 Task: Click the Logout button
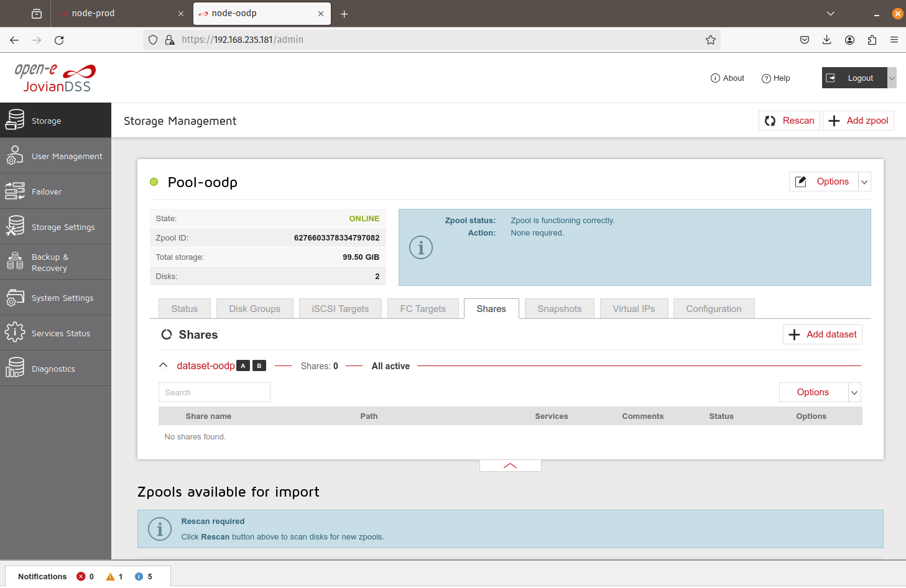pyautogui.click(x=854, y=78)
